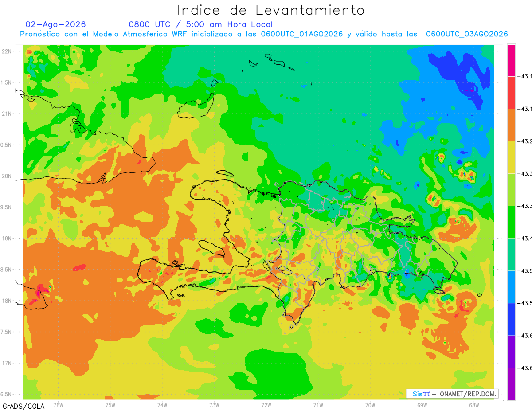Click the 9.5N latitude tick label
The image size is (532, 411).
pos(6,207)
